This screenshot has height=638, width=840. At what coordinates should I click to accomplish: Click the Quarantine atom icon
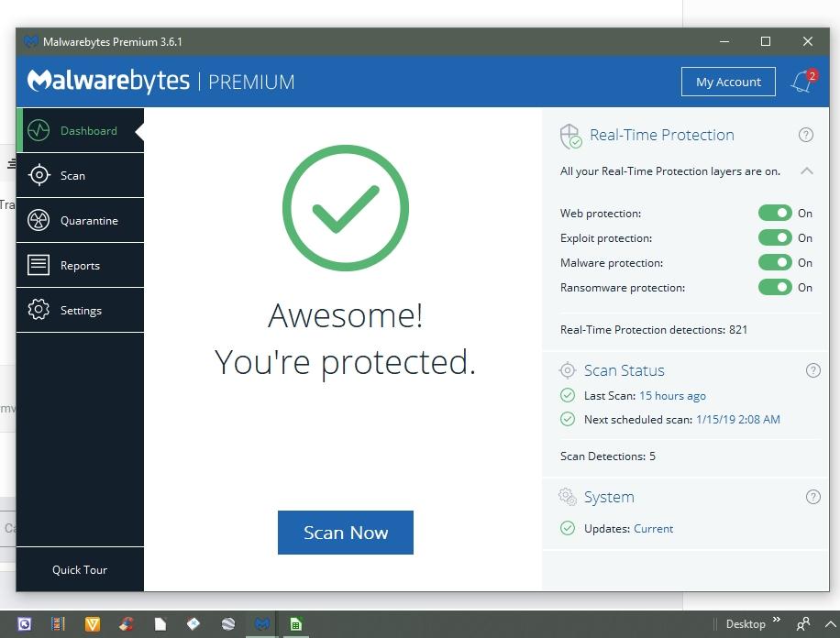(x=38, y=220)
